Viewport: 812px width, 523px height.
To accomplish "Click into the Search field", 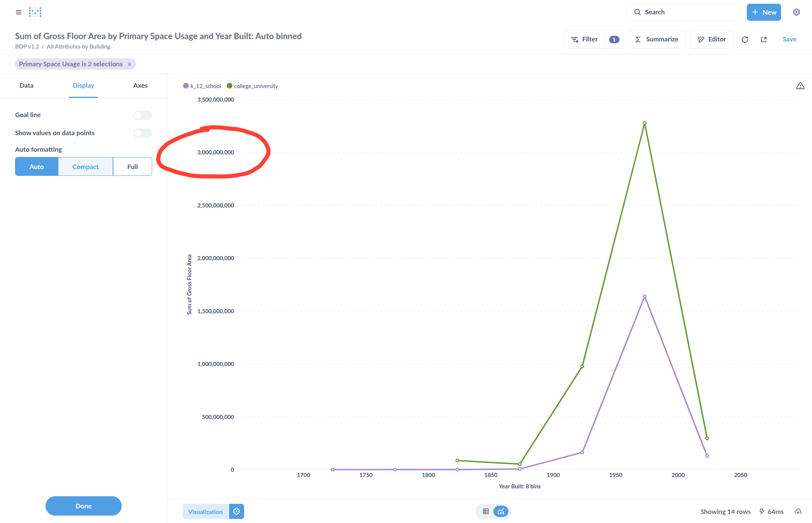I will [x=682, y=12].
